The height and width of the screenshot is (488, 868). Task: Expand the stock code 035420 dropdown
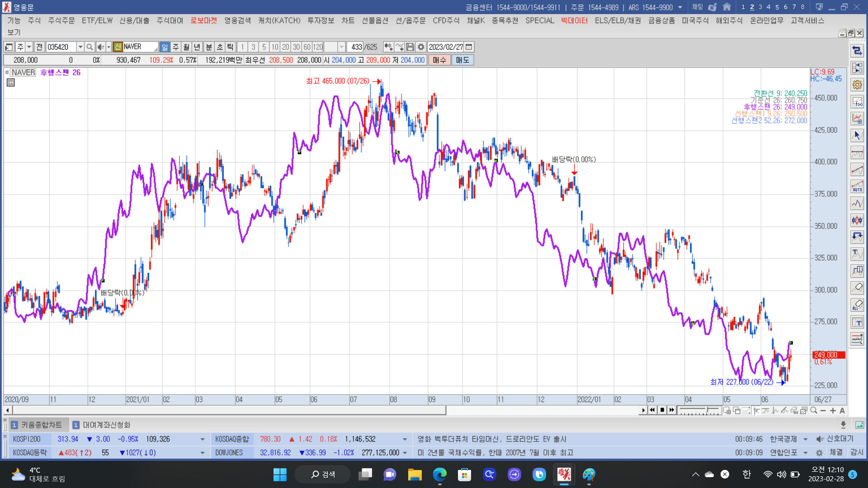(x=80, y=47)
